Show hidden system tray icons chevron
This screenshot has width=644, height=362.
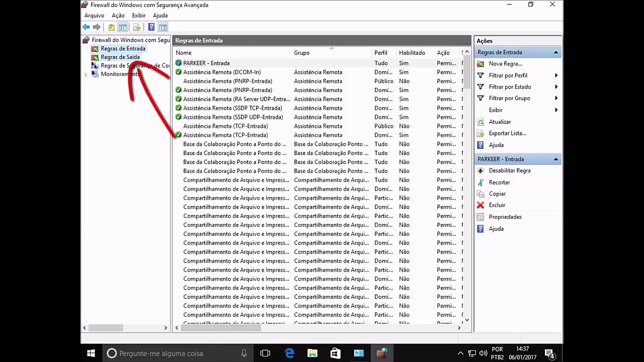[460, 353]
